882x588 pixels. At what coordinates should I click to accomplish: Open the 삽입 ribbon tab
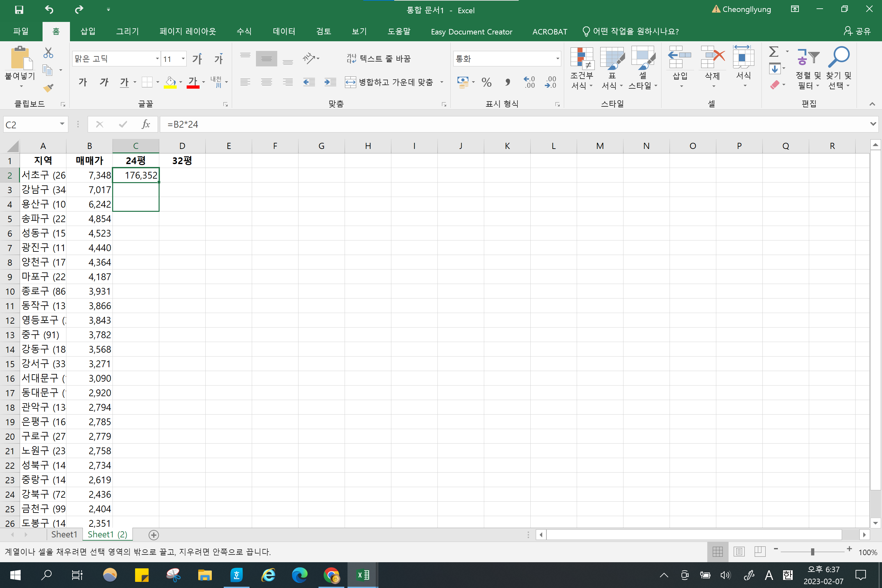tap(88, 32)
